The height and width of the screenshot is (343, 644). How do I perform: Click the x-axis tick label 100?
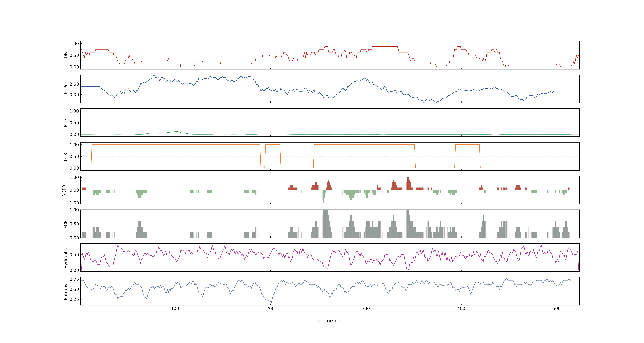(175, 309)
